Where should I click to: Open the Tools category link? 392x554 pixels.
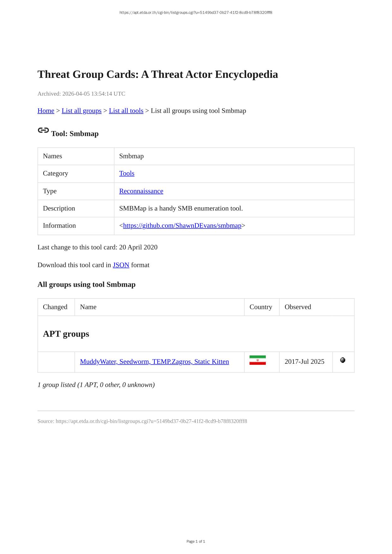(x=127, y=174)
